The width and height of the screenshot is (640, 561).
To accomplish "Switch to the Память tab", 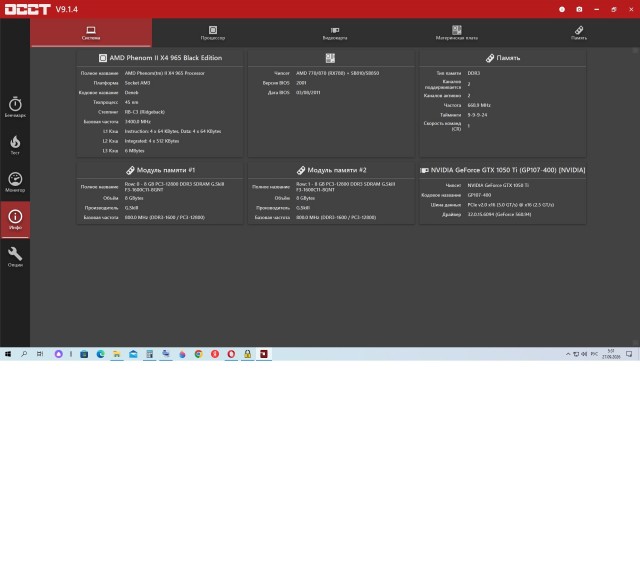I will click(x=579, y=33).
